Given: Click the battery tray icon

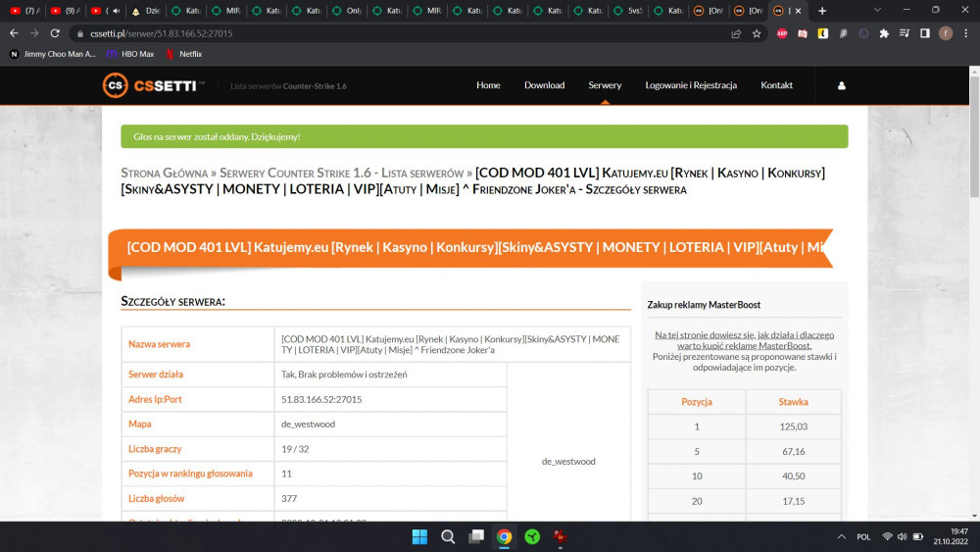Looking at the screenshot, I should (918, 536).
